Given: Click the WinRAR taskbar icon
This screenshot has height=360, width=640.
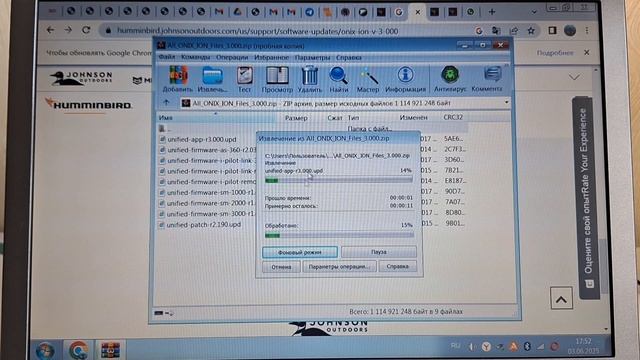Looking at the screenshot, I should coord(111,351).
